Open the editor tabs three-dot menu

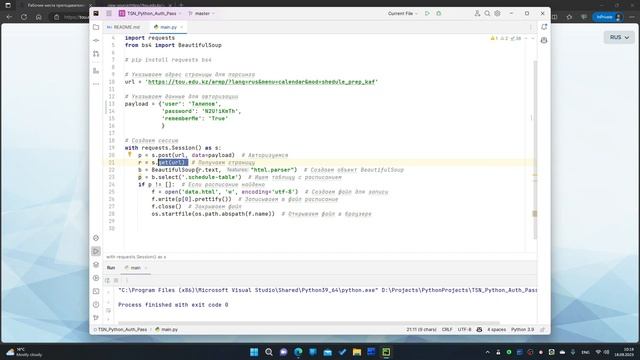[531, 27]
